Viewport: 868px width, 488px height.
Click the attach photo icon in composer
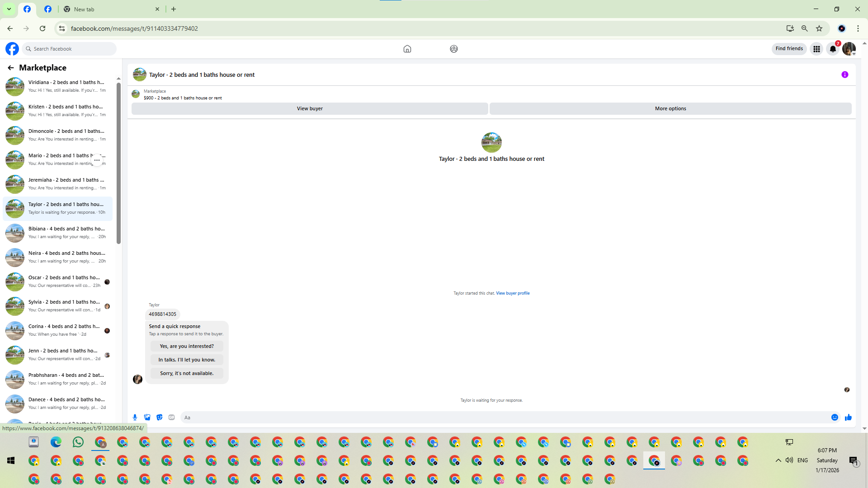click(x=147, y=418)
